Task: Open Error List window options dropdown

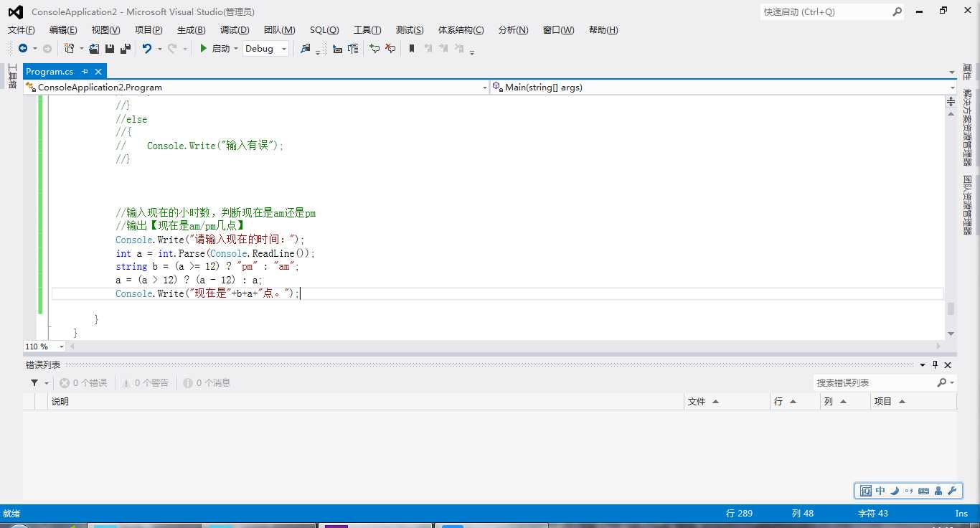Action: (x=923, y=365)
